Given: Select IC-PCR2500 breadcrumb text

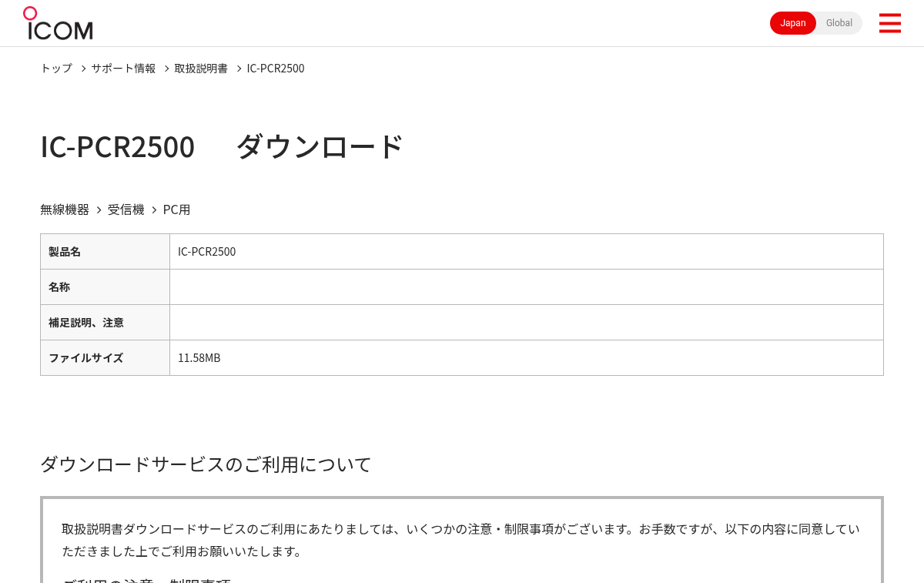Looking at the screenshot, I should (x=276, y=68).
